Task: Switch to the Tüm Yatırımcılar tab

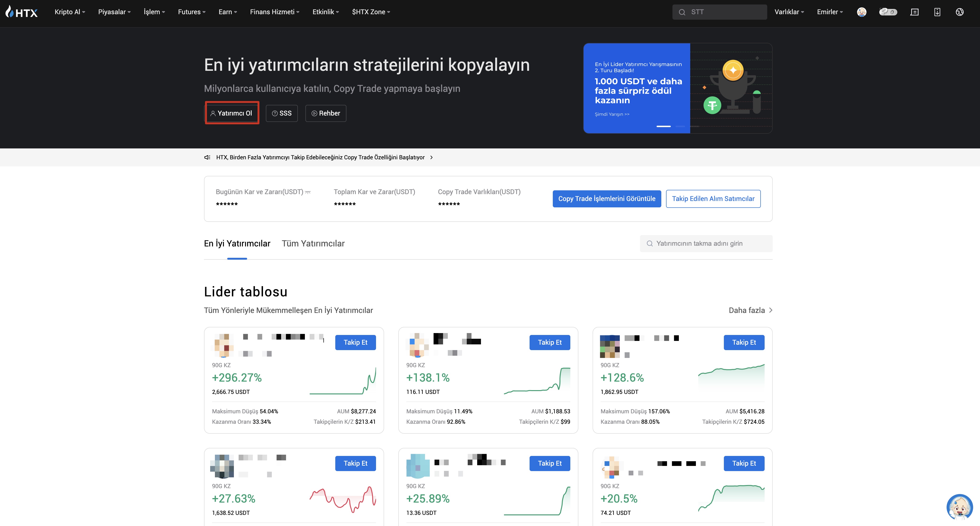Action: (x=313, y=244)
